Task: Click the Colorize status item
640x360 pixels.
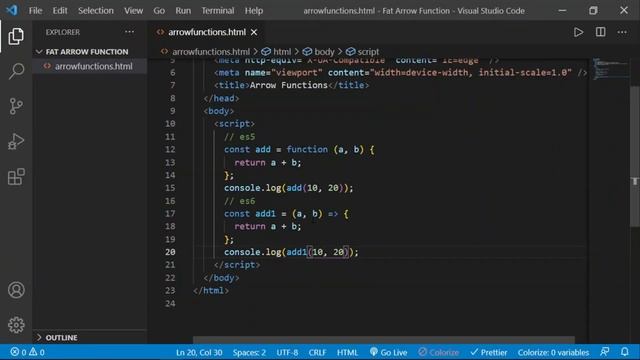Action: (438, 352)
